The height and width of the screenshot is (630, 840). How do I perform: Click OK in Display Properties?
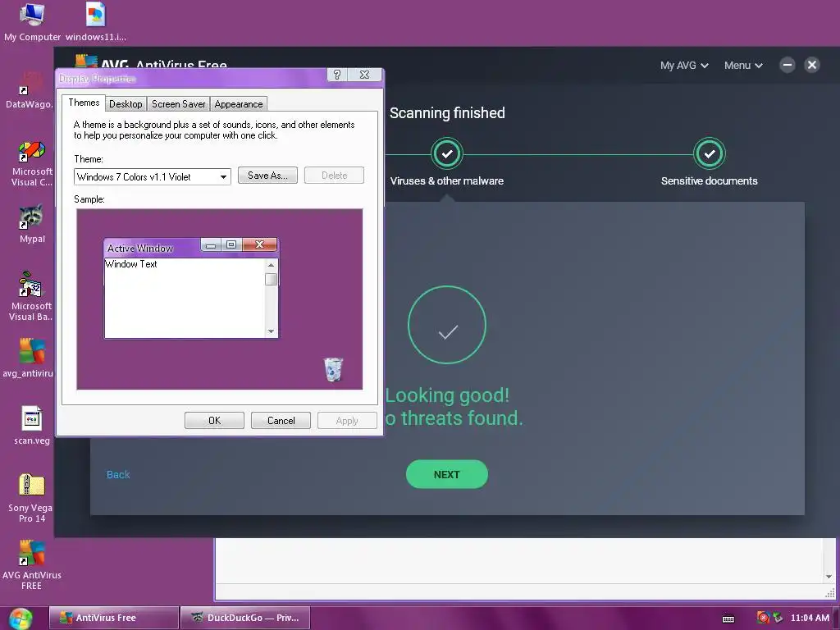point(214,421)
